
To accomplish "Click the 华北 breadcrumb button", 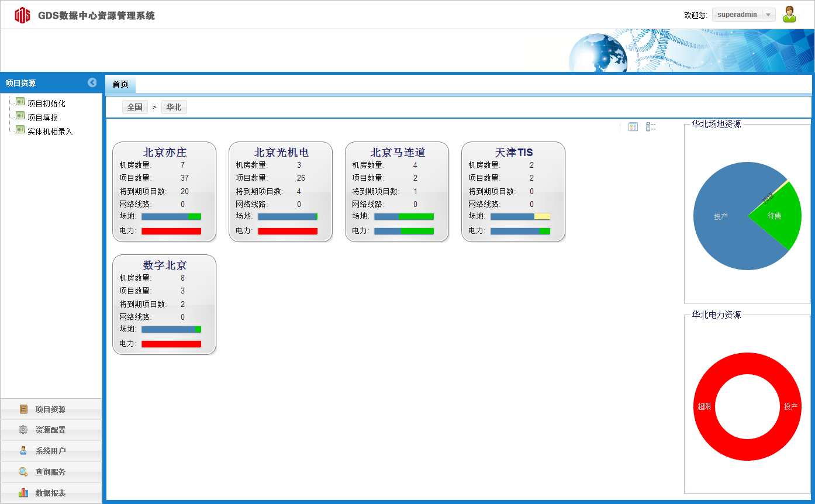I will click(174, 107).
